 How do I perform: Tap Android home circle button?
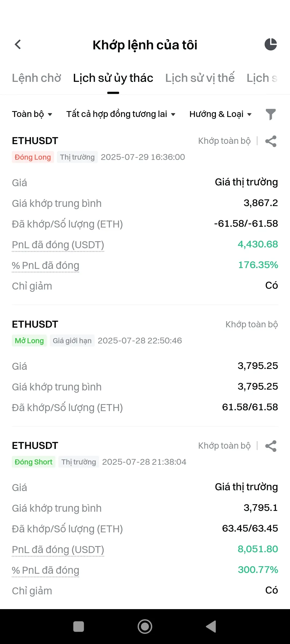pyautogui.click(x=145, y=627)
